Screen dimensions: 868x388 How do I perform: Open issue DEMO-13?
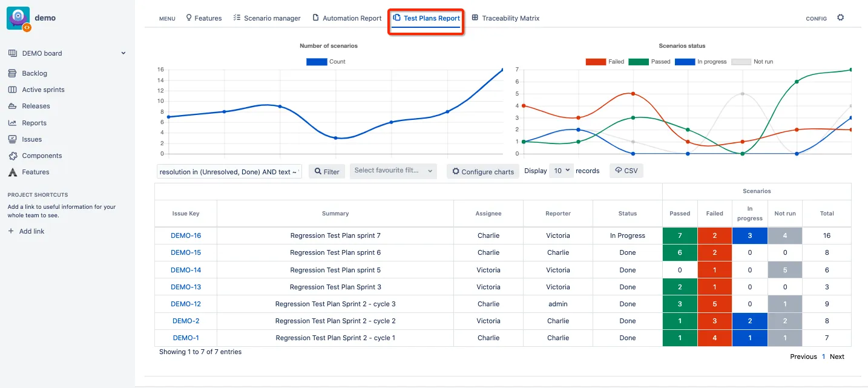point(186,287)
